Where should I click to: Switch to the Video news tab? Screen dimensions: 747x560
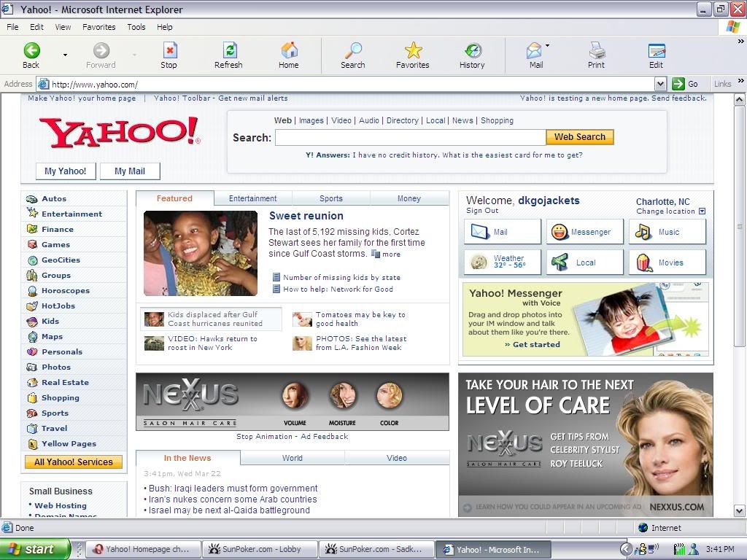(397, 458)
